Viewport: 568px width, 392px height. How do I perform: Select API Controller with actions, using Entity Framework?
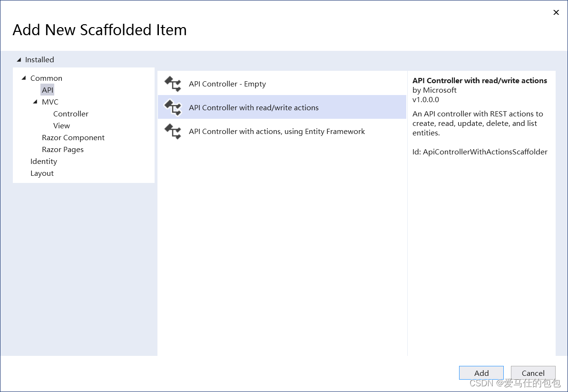coord(277,131)
